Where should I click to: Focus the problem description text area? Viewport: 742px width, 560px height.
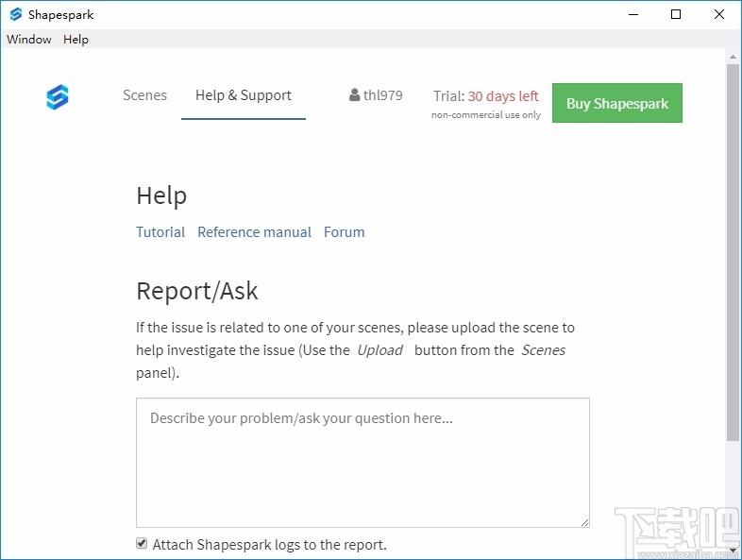point(363,462)
